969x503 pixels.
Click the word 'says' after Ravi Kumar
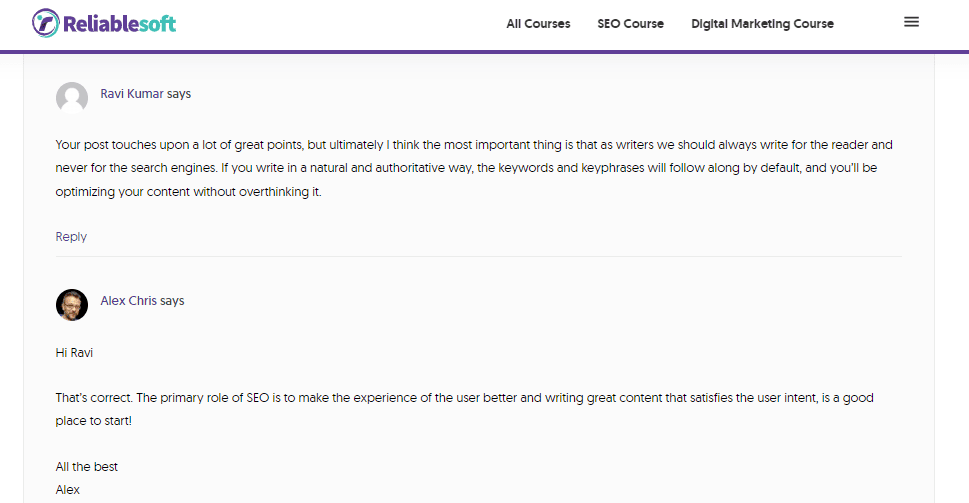tap(179, 94)
